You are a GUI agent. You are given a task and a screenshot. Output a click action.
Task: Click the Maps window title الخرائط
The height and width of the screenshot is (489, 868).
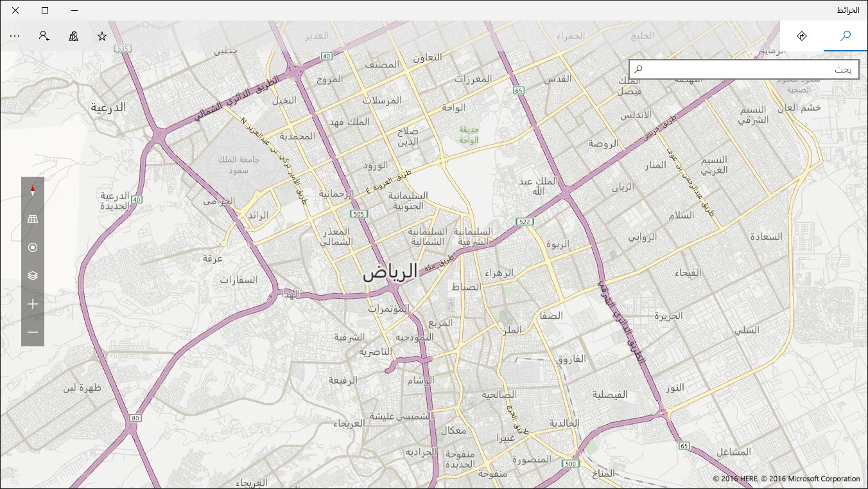click(x=847, y=10)
